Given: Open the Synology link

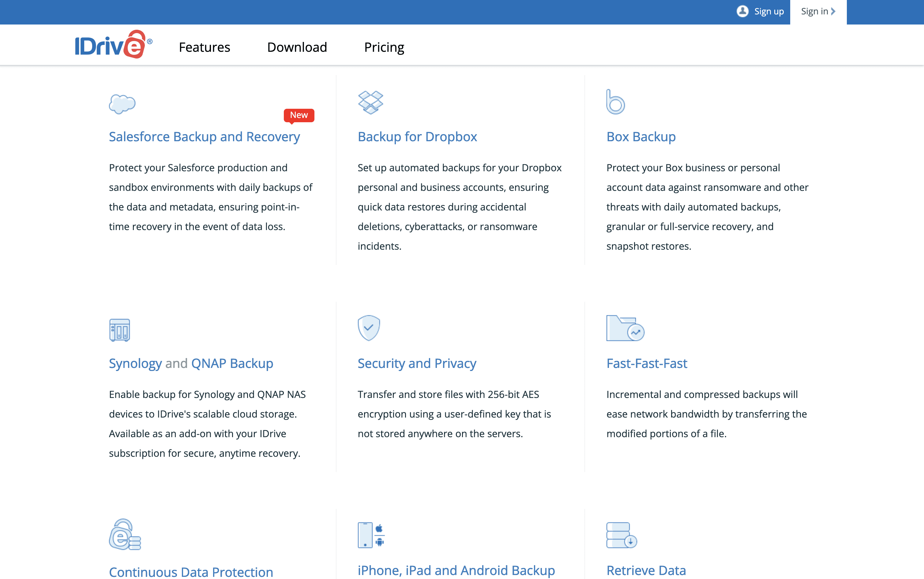Looking at the screenshot, I should pyautogui.click(x=135, y=363).
